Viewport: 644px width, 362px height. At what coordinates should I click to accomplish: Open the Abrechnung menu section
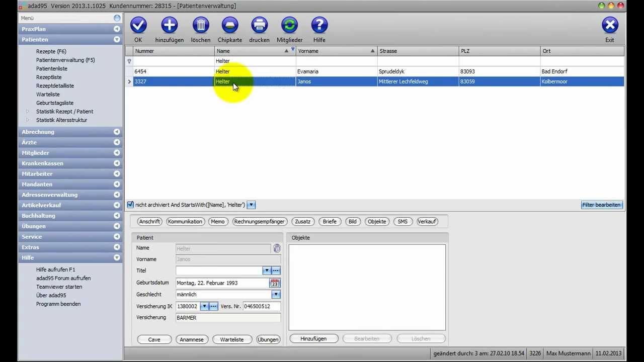pyautogui.click(x=70, y=132)
